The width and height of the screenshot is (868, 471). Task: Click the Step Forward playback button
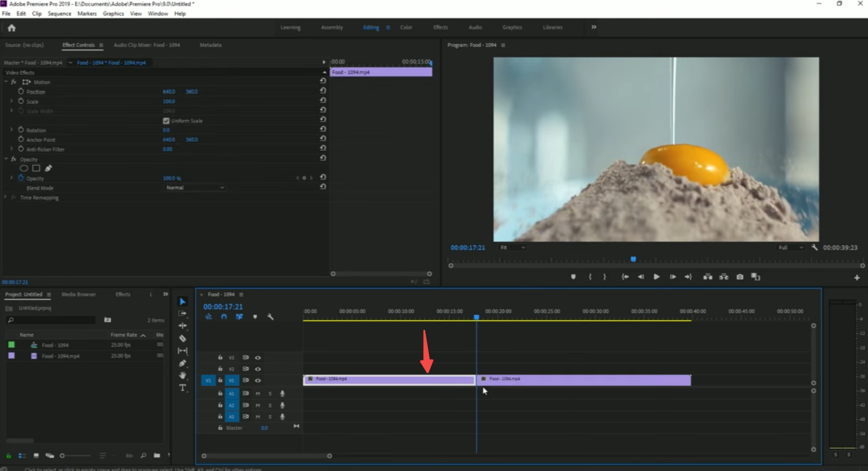pyautogui.click(x=673, y=276)
